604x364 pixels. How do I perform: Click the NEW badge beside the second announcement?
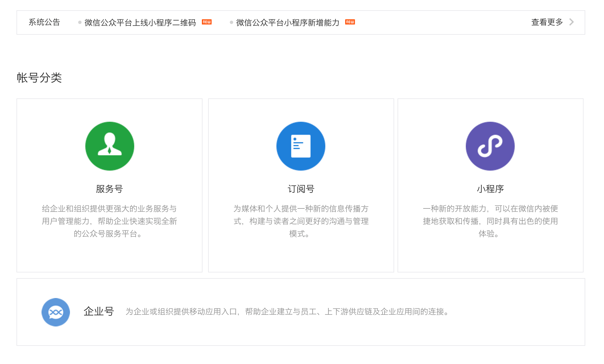[350, 22]
